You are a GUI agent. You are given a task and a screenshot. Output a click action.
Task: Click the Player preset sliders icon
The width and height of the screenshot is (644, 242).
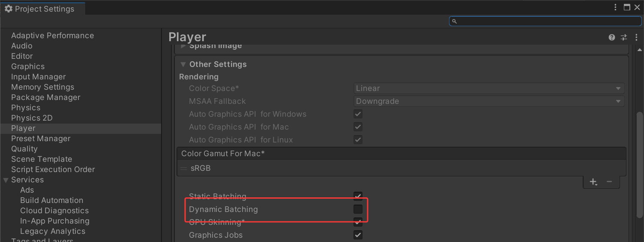[624, 37]
